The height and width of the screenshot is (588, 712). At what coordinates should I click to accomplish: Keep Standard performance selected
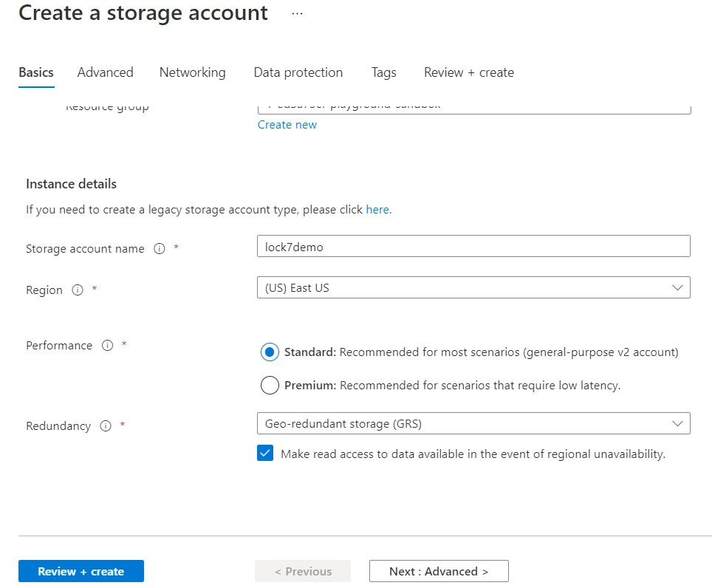tap(270, 352)
